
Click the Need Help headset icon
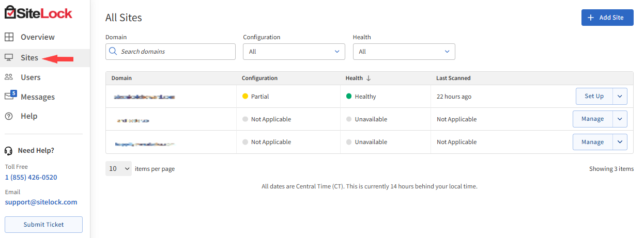tap(8, 151)
